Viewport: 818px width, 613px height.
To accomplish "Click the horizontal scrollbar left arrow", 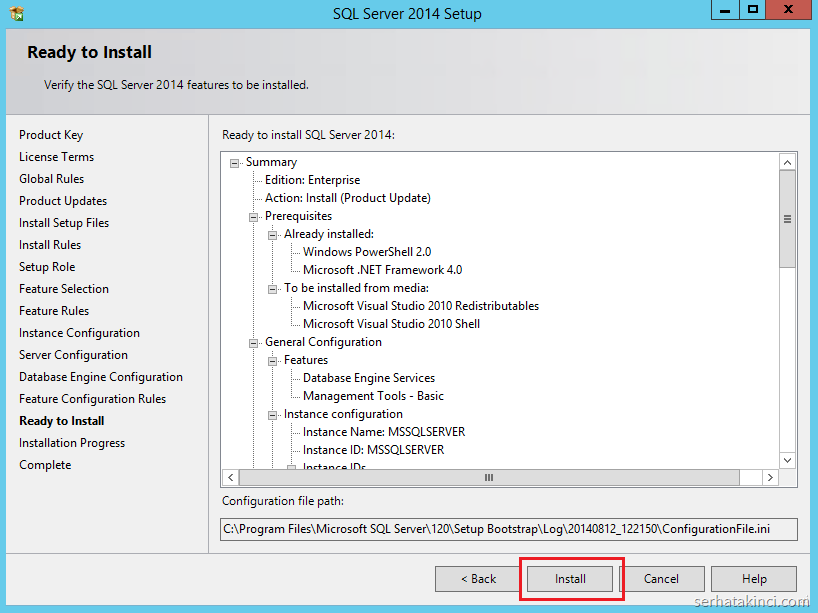I will click(x=231, y=478).
